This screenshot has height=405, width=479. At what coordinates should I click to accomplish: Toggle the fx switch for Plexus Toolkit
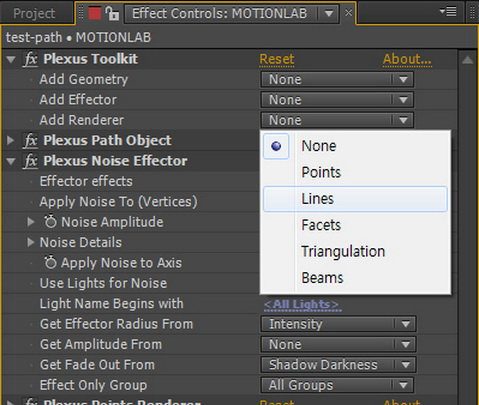coord(31,59)
